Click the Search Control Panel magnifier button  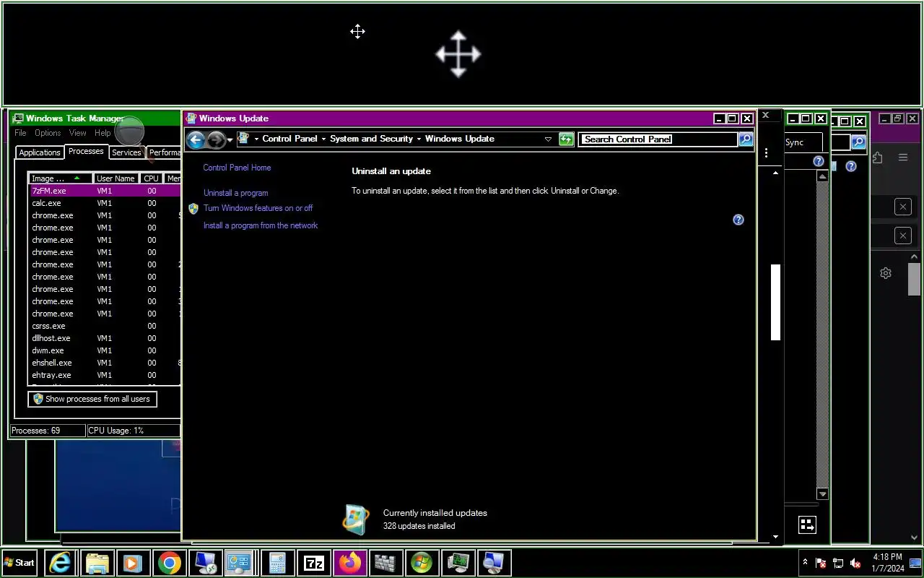point(746,139)
